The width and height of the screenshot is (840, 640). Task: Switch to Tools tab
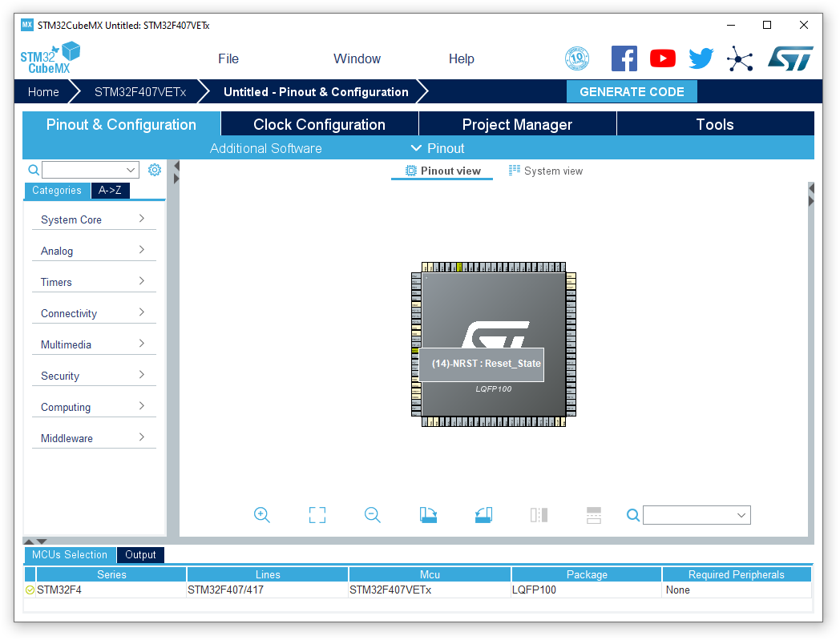point(715,124)
